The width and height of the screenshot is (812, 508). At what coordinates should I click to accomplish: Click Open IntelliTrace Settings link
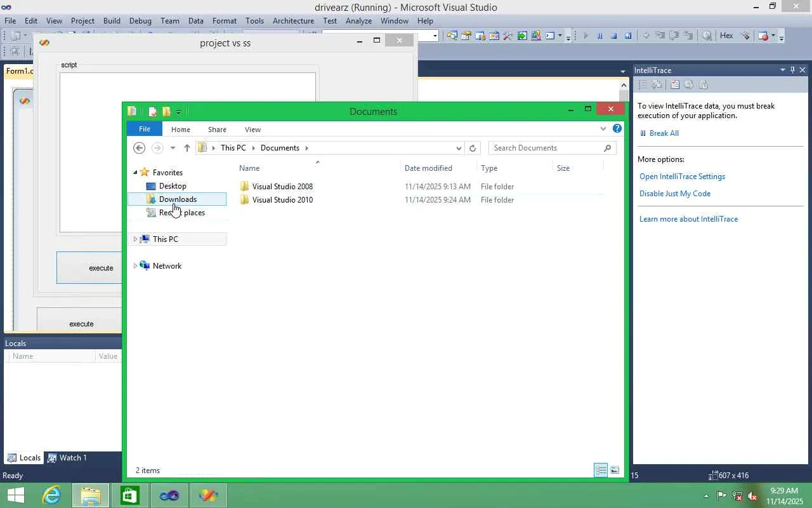682,177
